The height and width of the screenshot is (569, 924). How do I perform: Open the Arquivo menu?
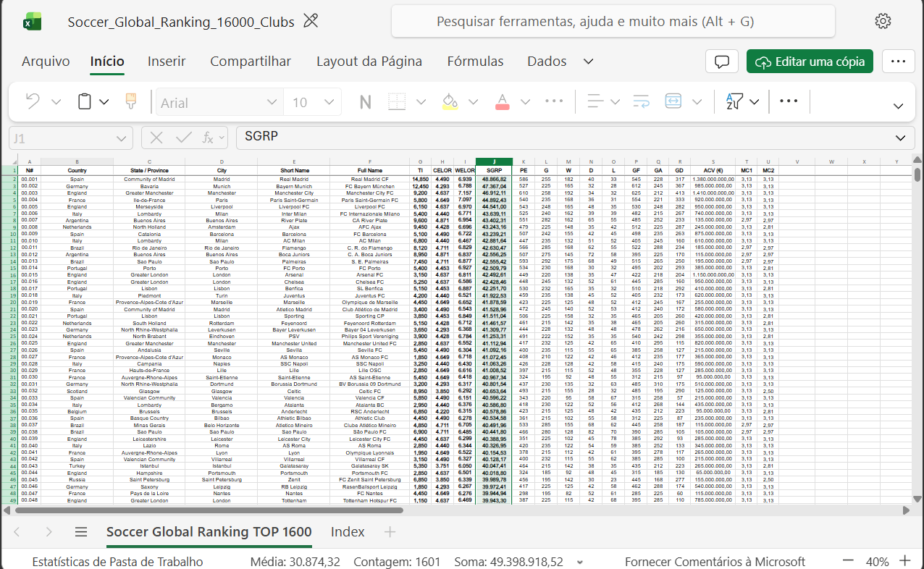click(46, 62)
